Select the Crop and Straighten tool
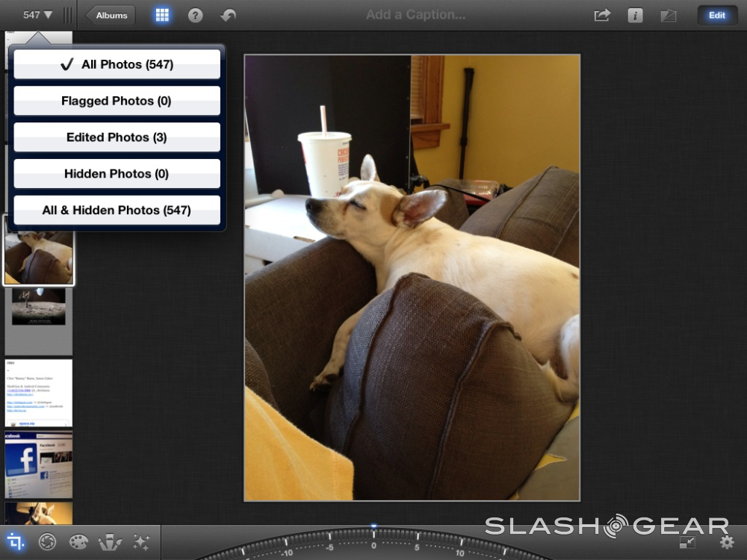Screen dimensions: 747x560 [16, 542]
